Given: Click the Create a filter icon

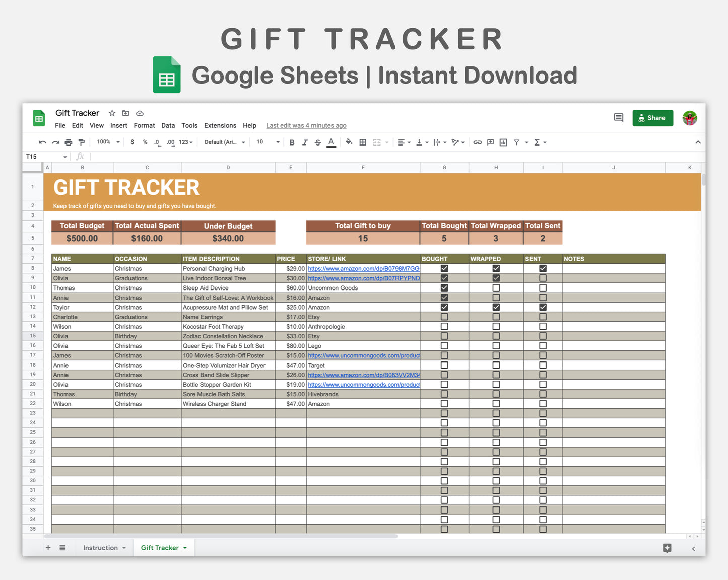Looking at the screenshot, I should click(518, 142).
